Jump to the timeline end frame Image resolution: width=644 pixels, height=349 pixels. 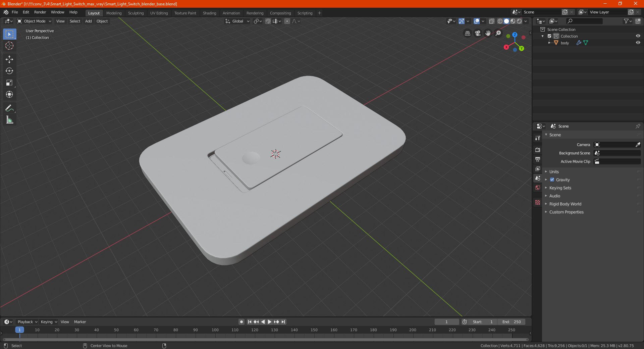(283, 322)
